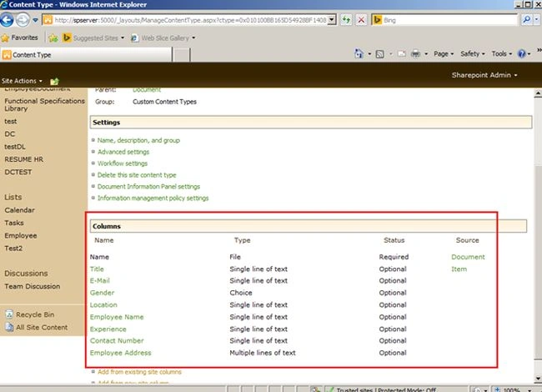
Task: Click the Home toolbar icon
Action: coord(359,54)
